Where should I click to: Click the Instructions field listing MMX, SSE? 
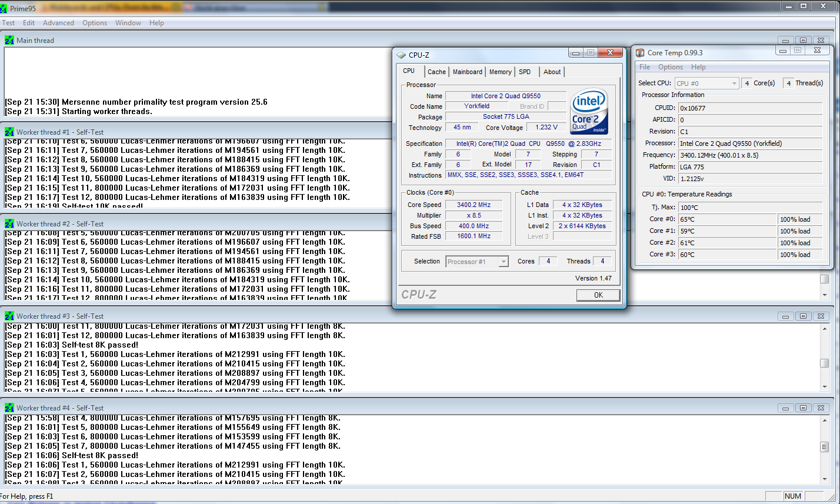coord(528,175)
